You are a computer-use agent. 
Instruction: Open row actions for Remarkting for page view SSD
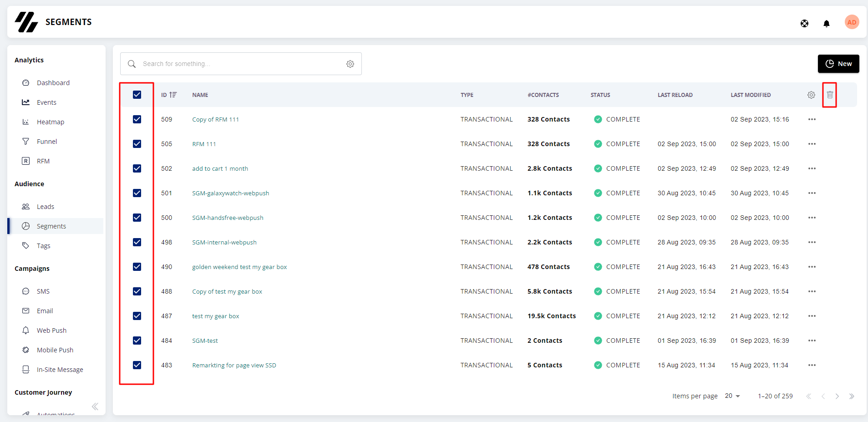pyautogui.click(x=812, y=365)
